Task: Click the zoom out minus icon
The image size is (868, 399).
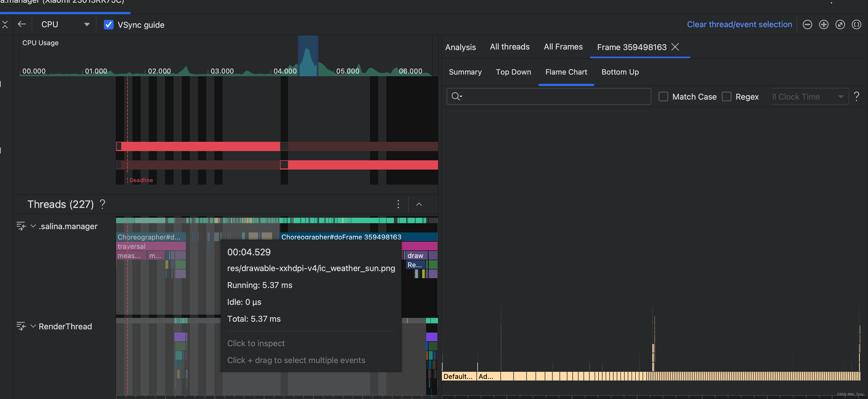Action: (807, 24)
